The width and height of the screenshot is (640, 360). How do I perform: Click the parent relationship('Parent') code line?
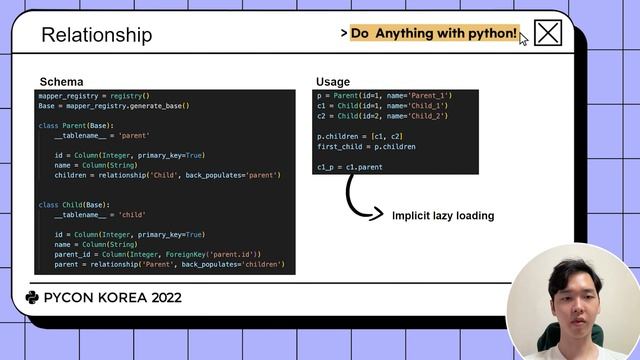(x=169, y=264)
